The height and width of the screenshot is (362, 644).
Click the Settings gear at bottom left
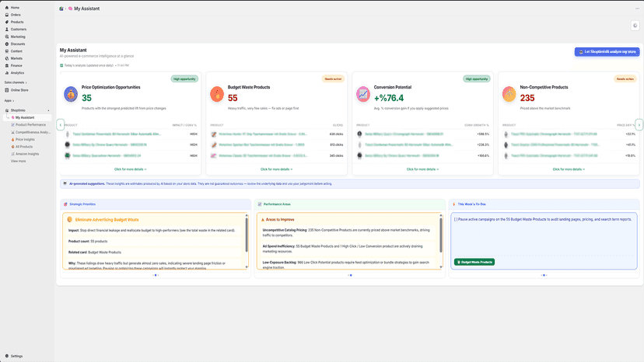pos(6,356)
